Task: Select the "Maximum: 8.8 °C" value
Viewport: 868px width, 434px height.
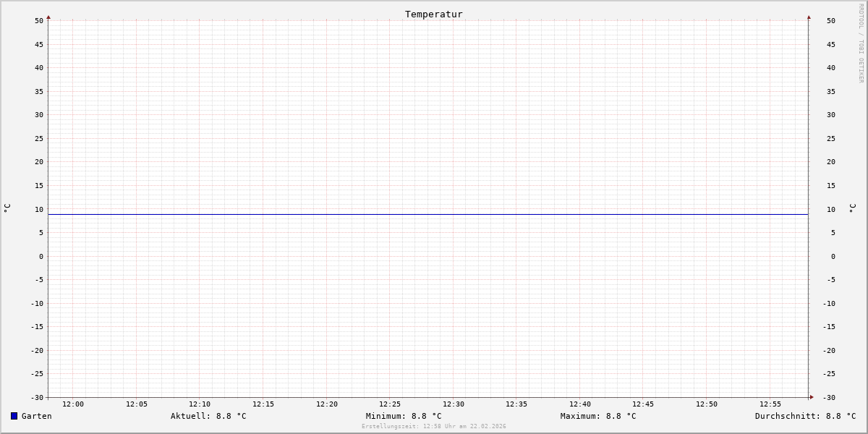Action: [x=598, y=416]
